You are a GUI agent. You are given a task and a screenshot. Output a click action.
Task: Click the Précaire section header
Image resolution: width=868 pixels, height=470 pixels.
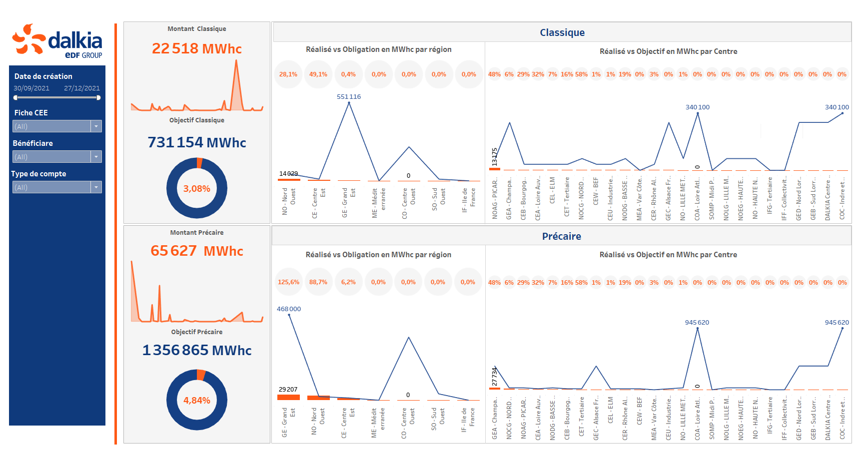click(x=562, y=236)
